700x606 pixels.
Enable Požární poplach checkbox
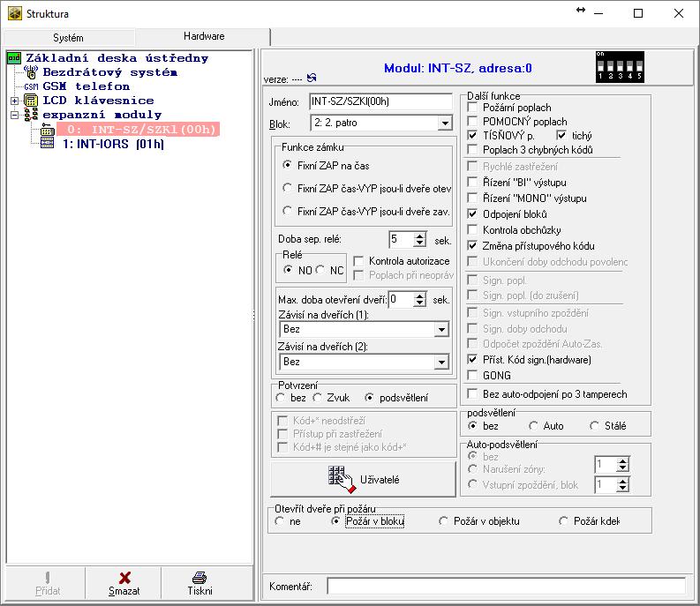pyautogui.click(x=472, y=108)
